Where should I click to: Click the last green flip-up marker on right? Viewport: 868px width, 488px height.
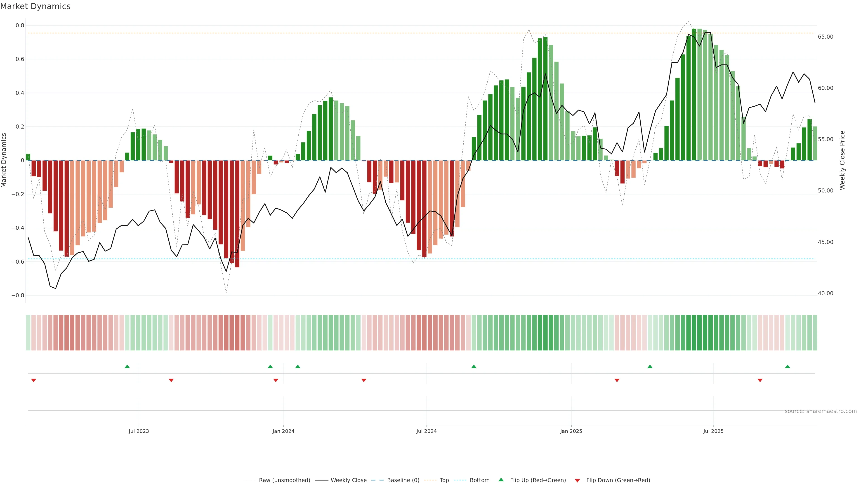(788, 366)
